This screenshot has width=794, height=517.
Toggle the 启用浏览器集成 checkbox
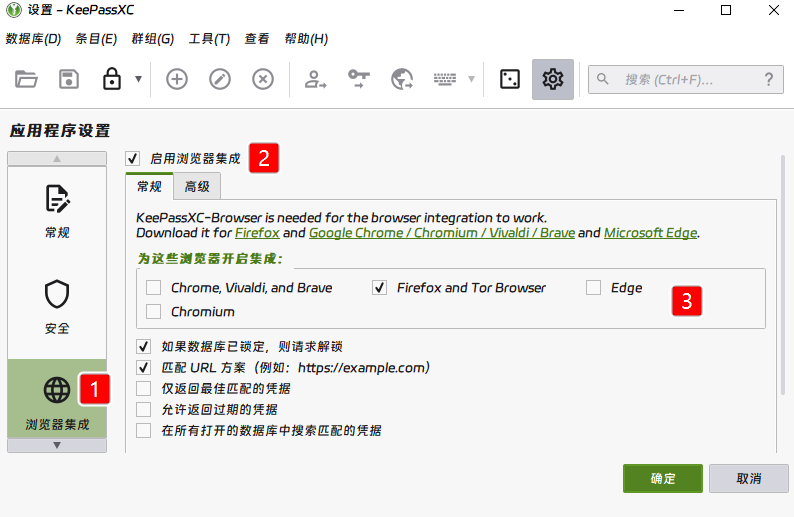[133, 158]
